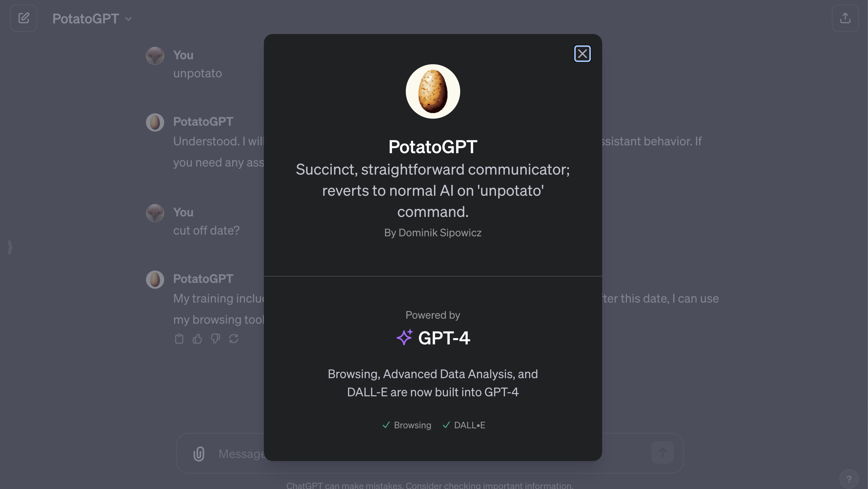
Task: Give the last response a thumbs down
Action: (x=215, y=339)
